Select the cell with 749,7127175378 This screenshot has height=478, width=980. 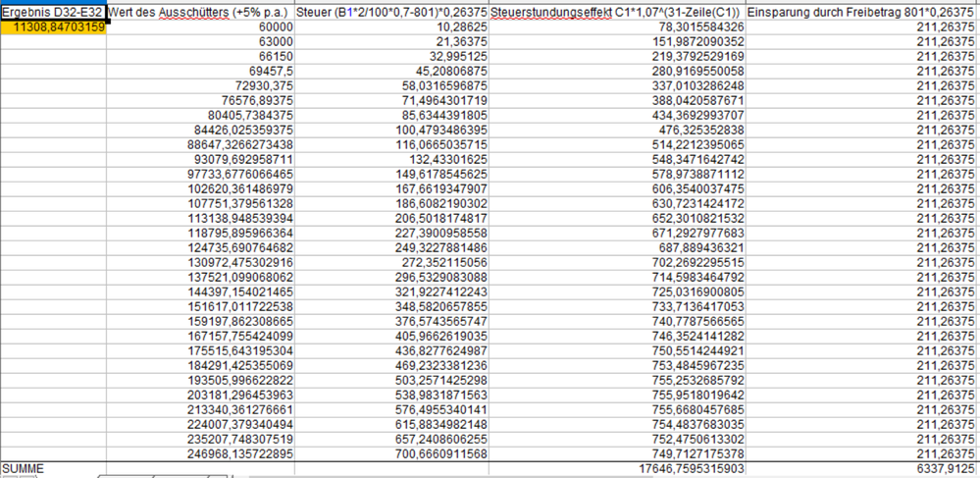point(616,454)
